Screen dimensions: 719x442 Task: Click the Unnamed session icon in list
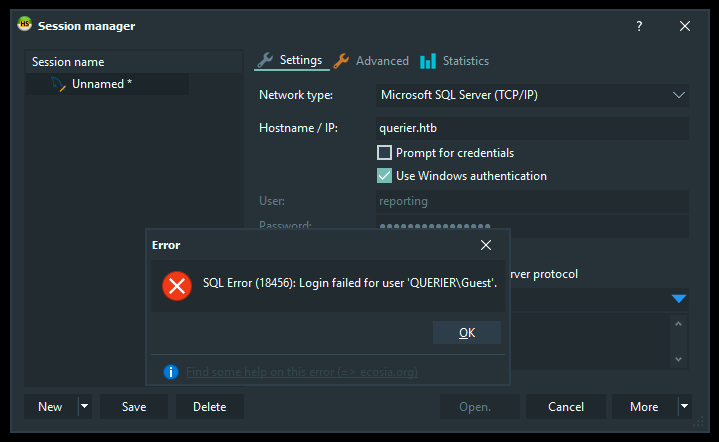58,85
